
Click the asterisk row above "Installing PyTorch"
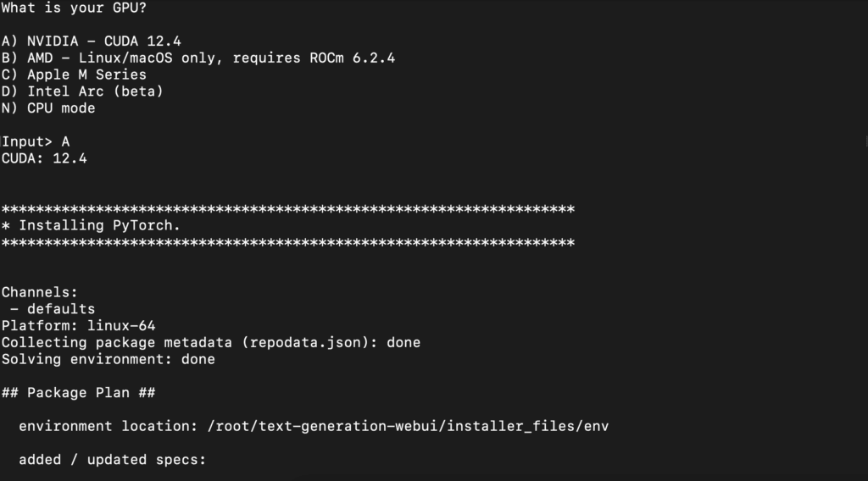click(288, 209)
